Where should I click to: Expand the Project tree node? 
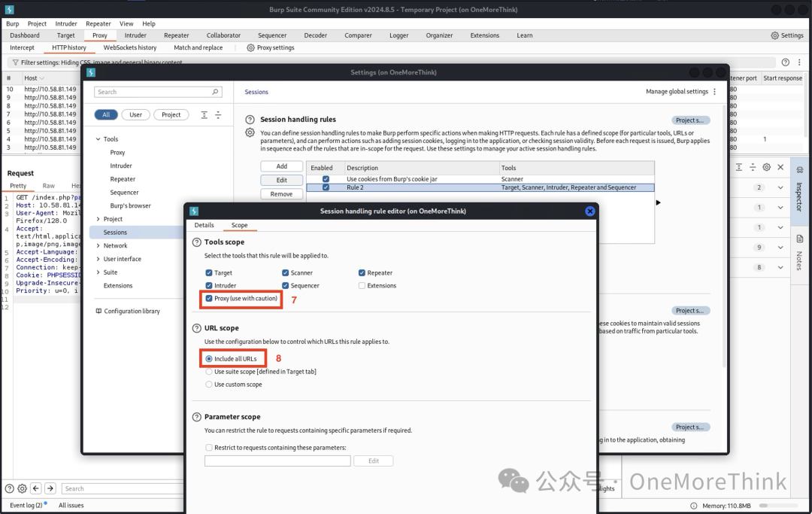point(98,219)
